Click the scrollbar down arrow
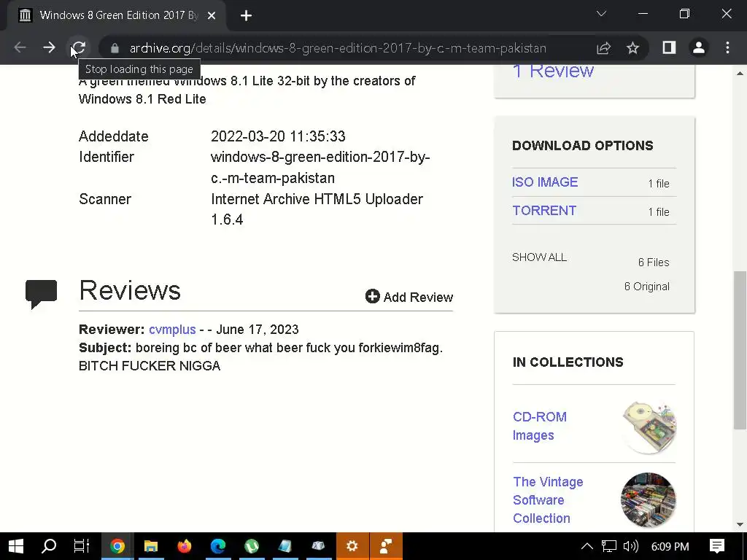Image resolution: width=747 pixels, height=560 pixels. (x=740, y=525)
